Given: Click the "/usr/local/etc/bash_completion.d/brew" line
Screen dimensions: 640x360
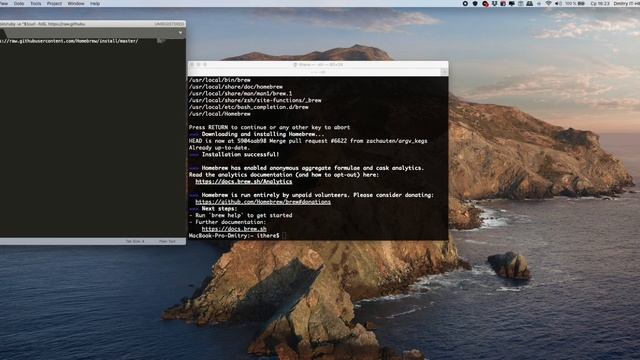Looking at the screenshot, I should tap(249, 107).
